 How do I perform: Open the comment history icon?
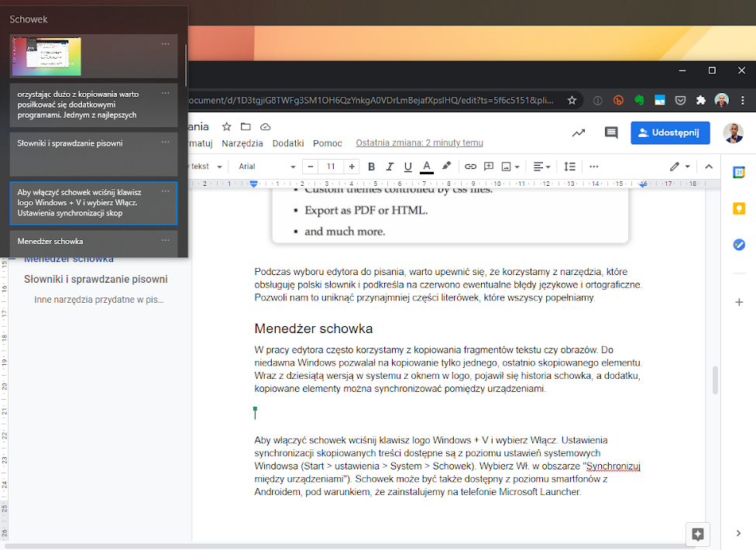point(611,133)
